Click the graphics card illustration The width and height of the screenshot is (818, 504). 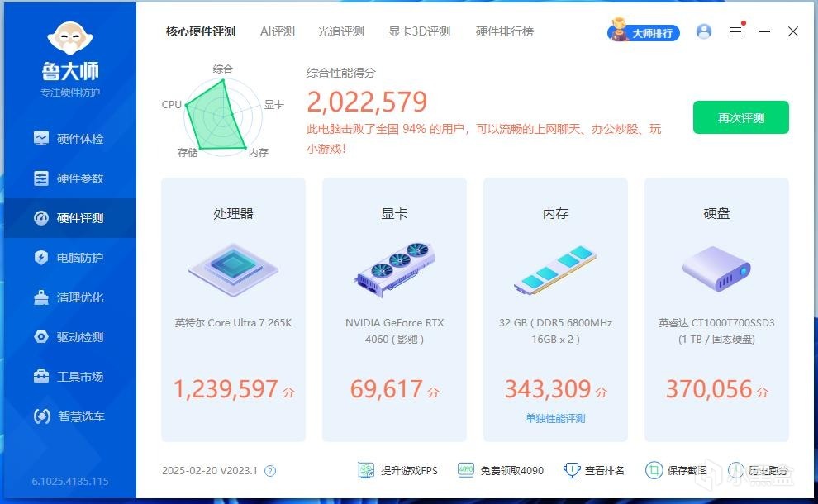coord(394,269)
